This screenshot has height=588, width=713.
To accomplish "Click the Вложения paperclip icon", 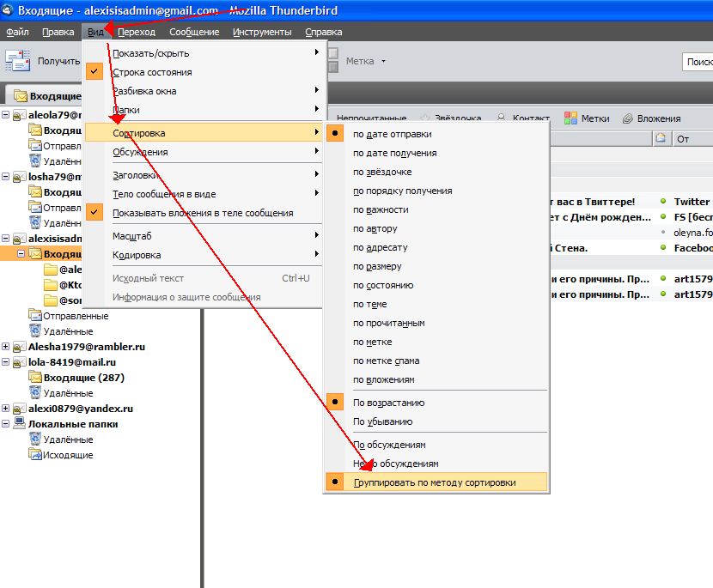I will pyautogui.click(x=627, y=118).
